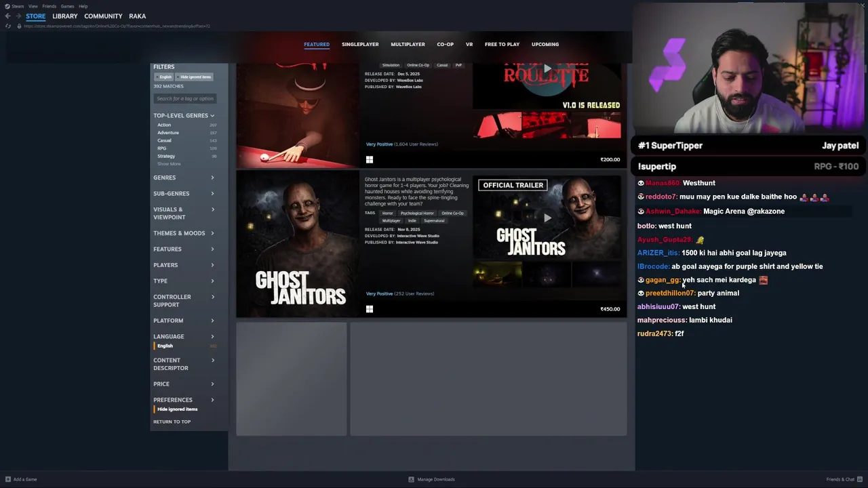Click the Steam logo in the menu bar

(x=7, y=6)
